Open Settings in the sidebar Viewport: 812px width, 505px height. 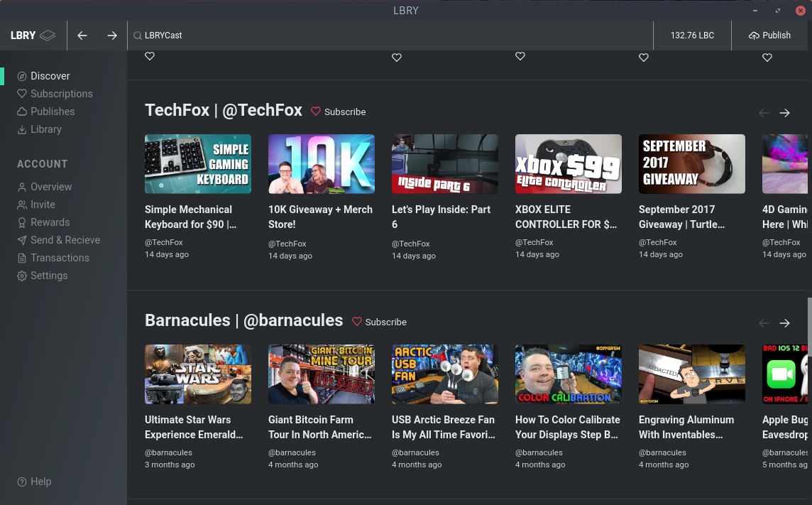(49, 276)
